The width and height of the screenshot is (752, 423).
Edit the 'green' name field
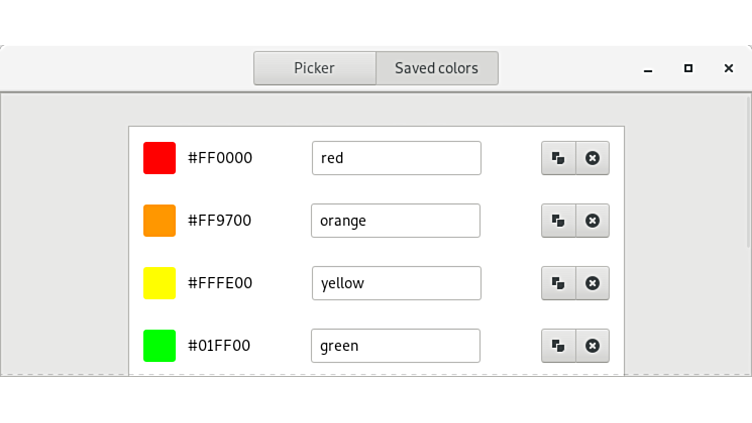click(396, 346)
